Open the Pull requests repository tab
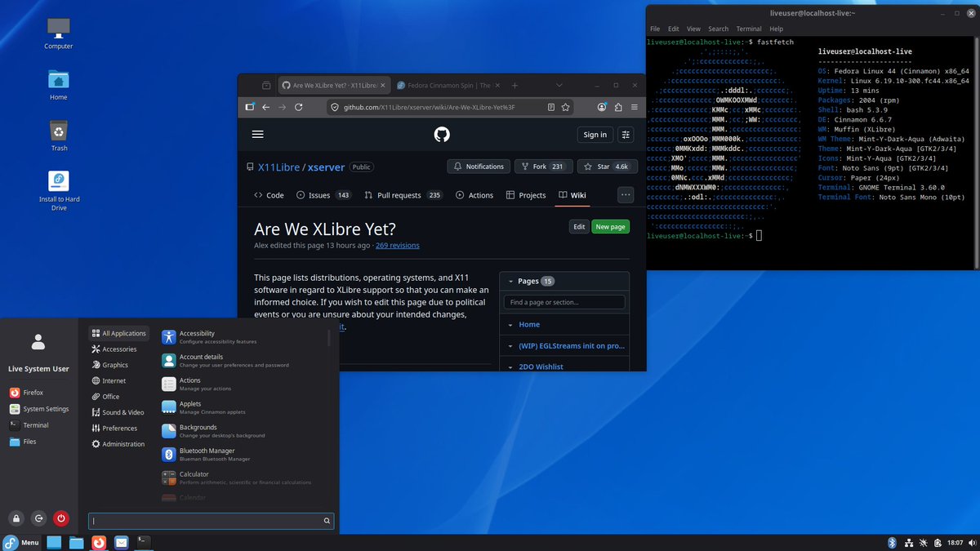This screenshot has height=551, width=980. pyautogui.click(x=403, y=195)
